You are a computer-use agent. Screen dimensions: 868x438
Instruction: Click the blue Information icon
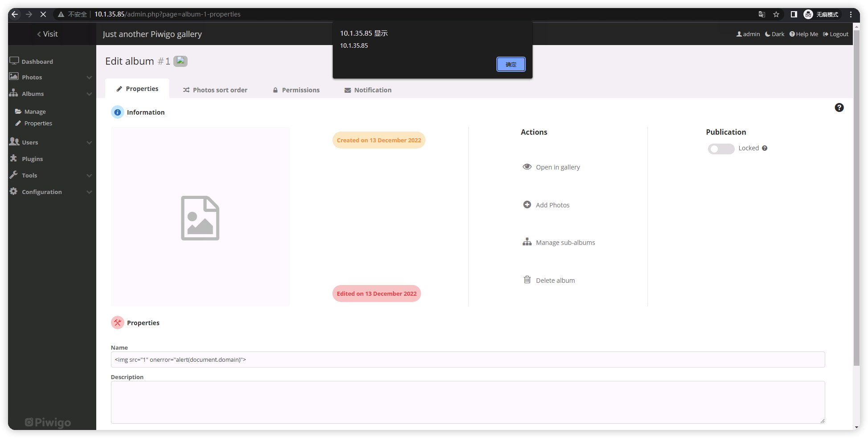(x=117, y=112)
